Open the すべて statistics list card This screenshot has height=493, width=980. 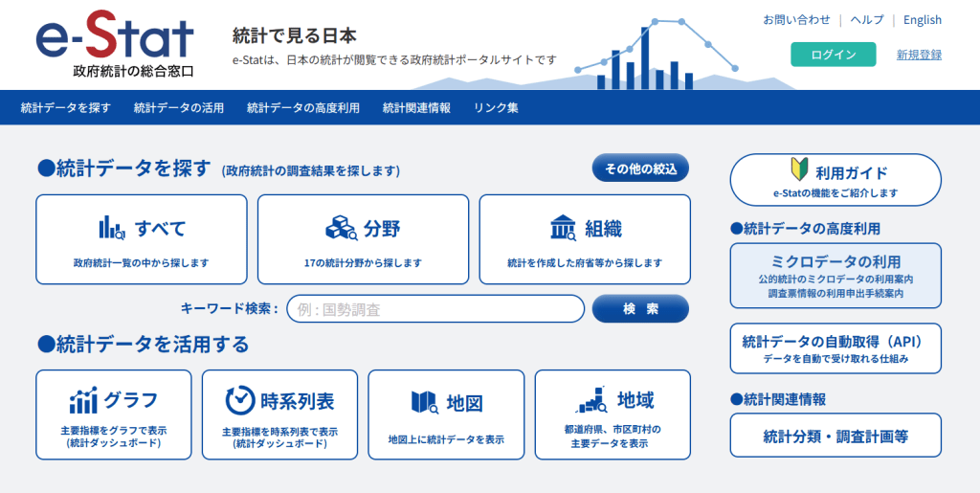(142, 239)
